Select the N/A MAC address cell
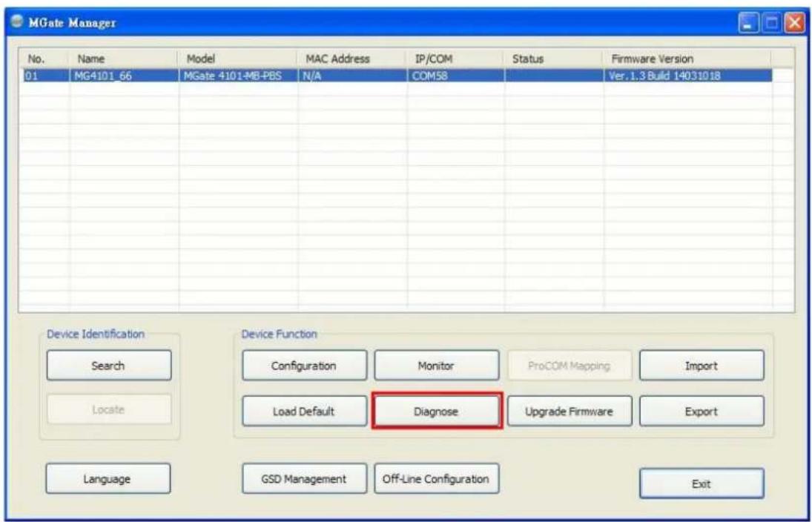Screen dimensions: 812x522 tap(352, 76)
